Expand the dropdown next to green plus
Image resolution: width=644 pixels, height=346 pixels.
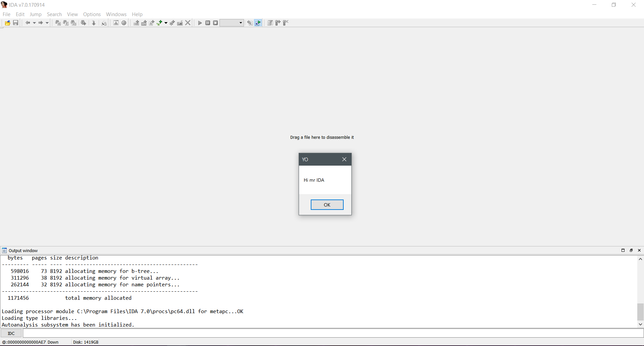pos(166,23)
